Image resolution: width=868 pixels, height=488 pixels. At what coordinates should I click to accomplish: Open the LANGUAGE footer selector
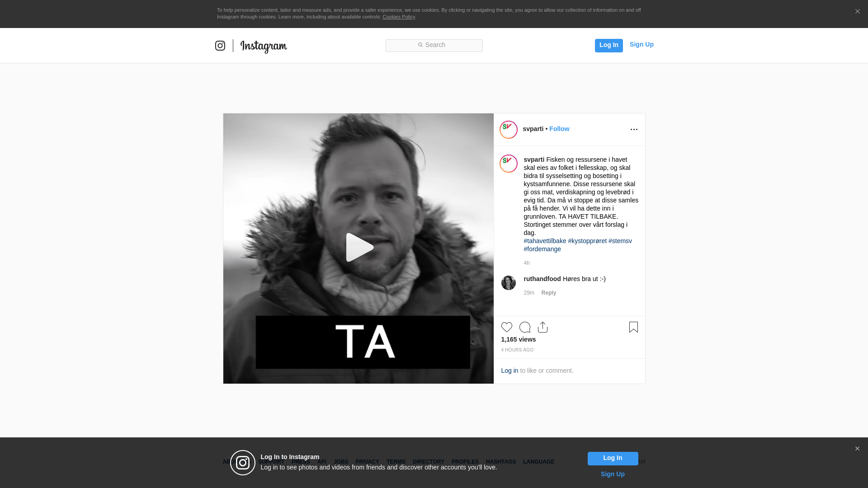tap(539, 462)
